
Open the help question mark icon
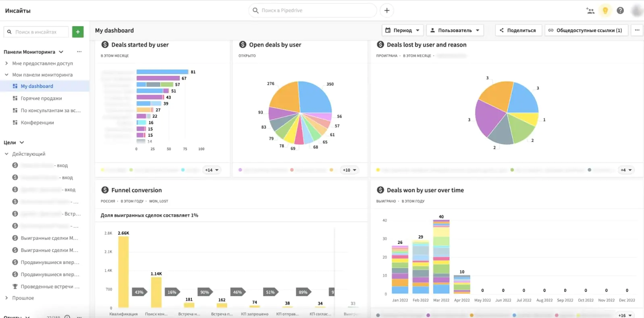click(620, 11)
